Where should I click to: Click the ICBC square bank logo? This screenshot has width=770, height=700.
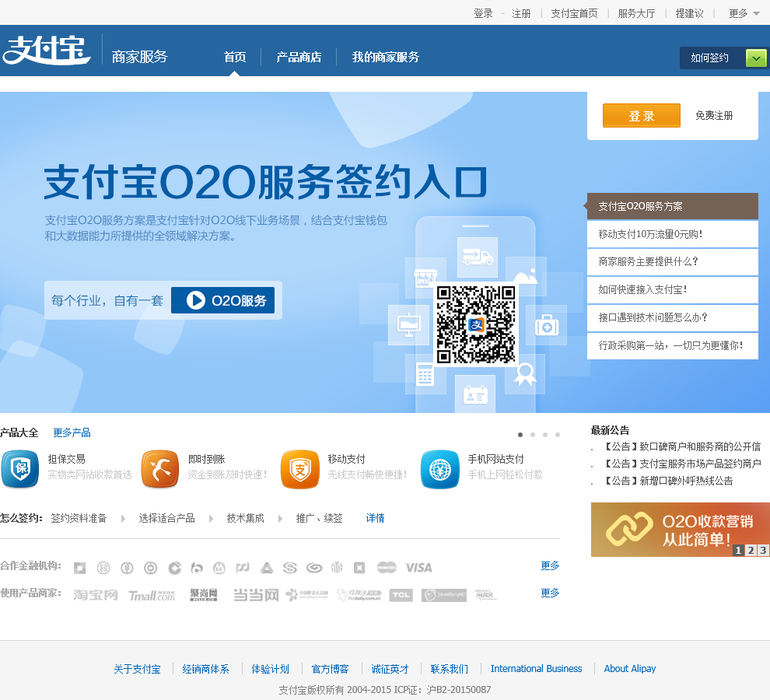coord(79,568)
